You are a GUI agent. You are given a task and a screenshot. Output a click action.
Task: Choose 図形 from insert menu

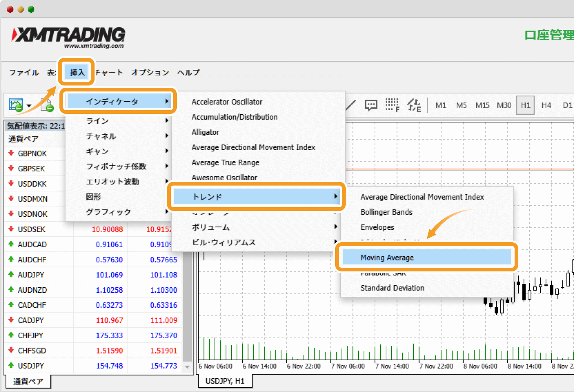[x=118, y=197]
